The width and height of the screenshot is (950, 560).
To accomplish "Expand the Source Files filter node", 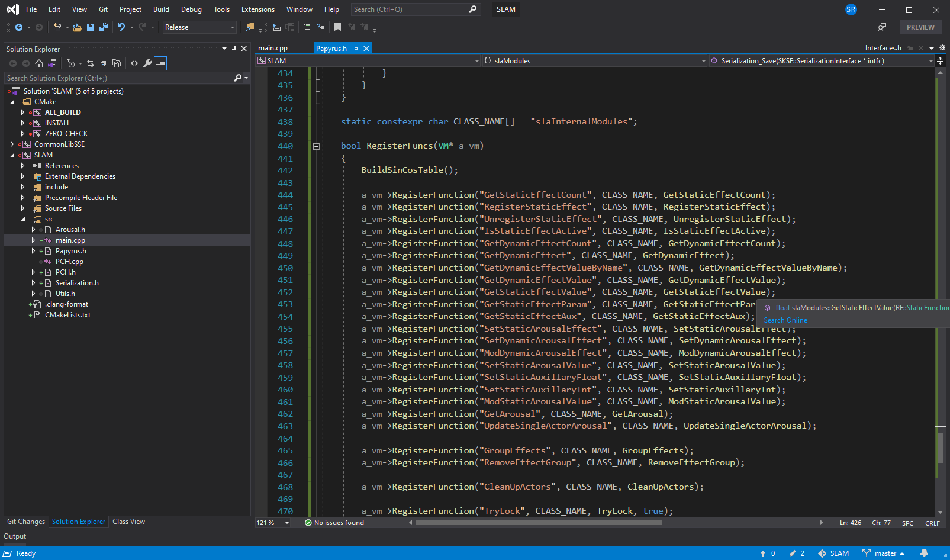I will [x=22, y=208].
